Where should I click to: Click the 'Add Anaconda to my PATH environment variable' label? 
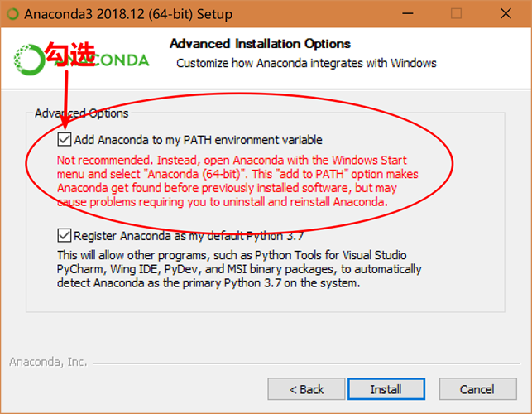pos(198,140)
